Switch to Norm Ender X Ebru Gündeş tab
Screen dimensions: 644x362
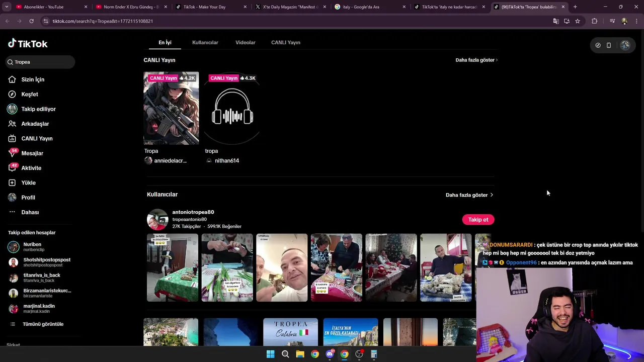point(131,7)
